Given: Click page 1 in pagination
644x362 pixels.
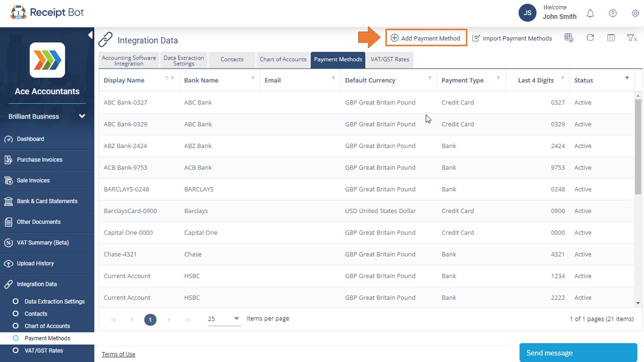Looking at the screenshot, I should (150, 320).
